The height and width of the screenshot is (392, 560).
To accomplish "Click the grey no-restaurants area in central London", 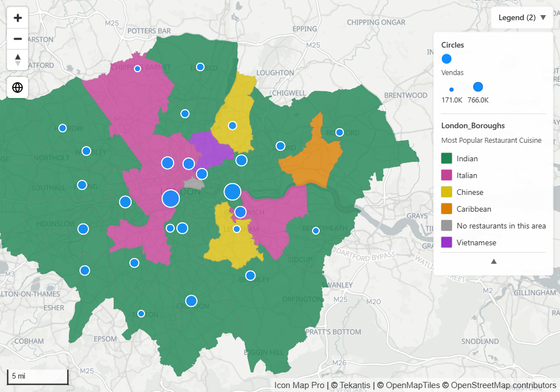I will pyautogui.click(x=194, y=184).
